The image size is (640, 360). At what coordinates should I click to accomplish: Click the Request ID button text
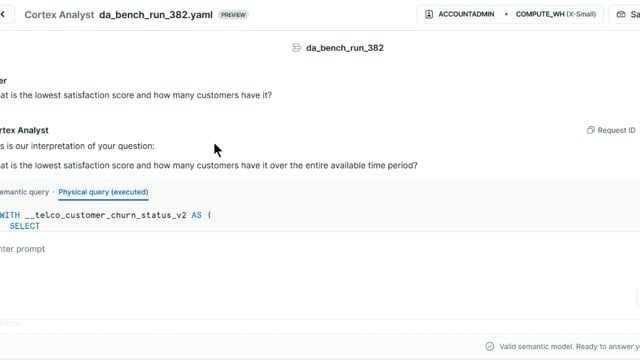(616, 130)
